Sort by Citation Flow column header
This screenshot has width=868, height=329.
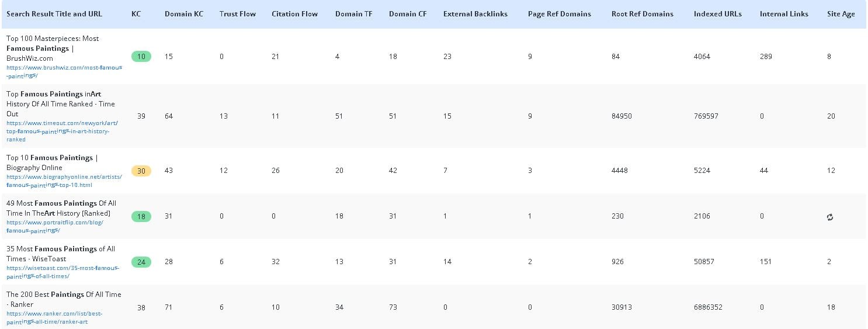pos(295,14)
